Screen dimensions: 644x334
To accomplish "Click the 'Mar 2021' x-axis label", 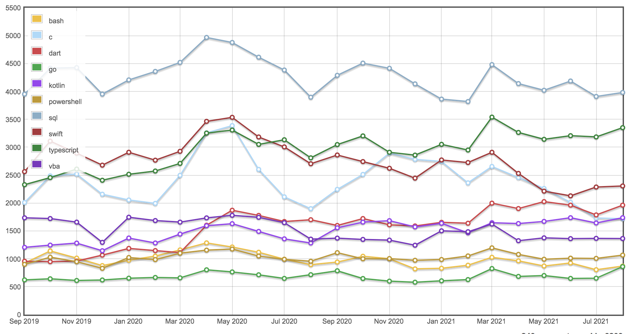I will point(491,321).
